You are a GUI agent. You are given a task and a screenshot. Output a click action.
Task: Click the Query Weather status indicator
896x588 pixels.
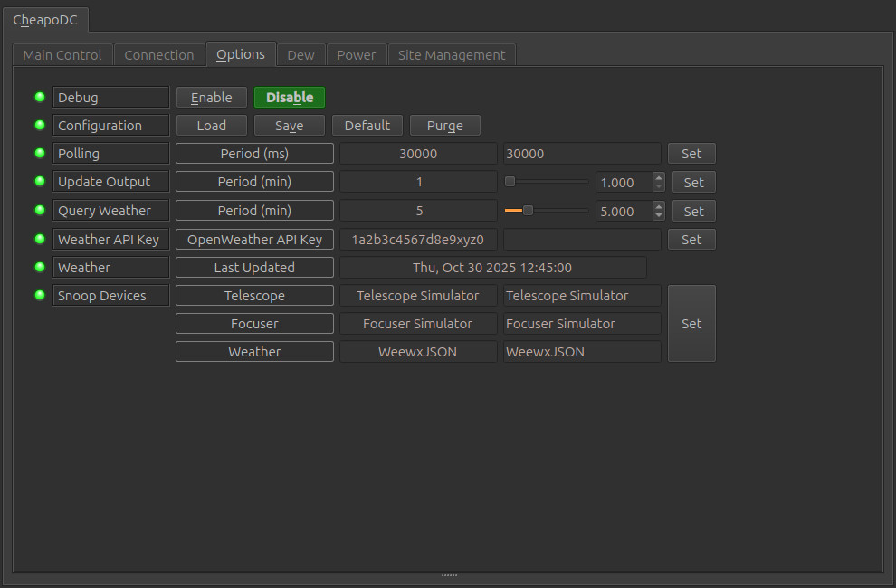[x=39, y=211]
